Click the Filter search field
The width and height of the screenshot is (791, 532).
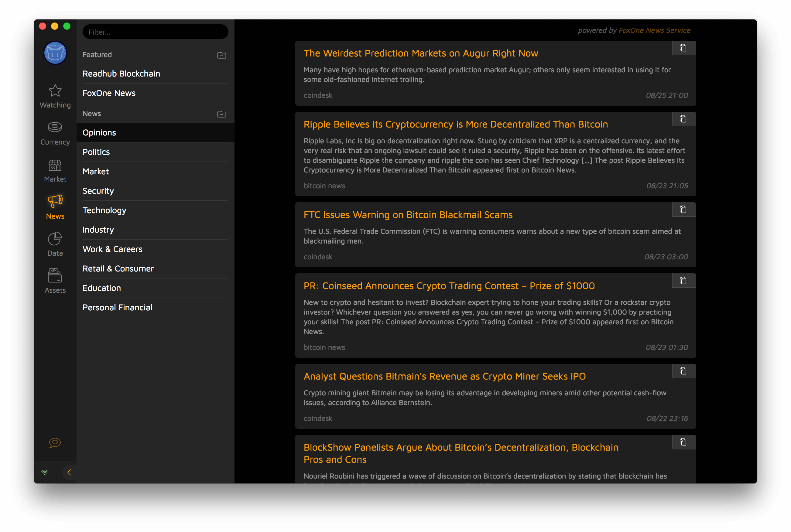pyautogui.click(x=156, y=32)
